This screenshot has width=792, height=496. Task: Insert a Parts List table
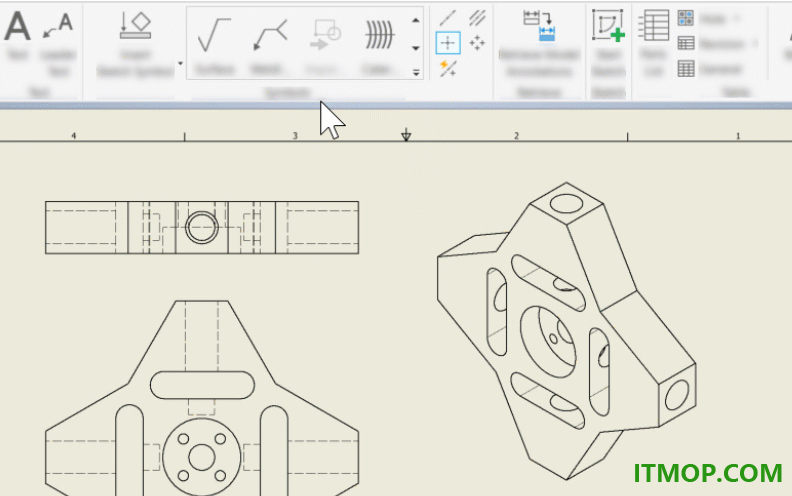click(654, 44)
